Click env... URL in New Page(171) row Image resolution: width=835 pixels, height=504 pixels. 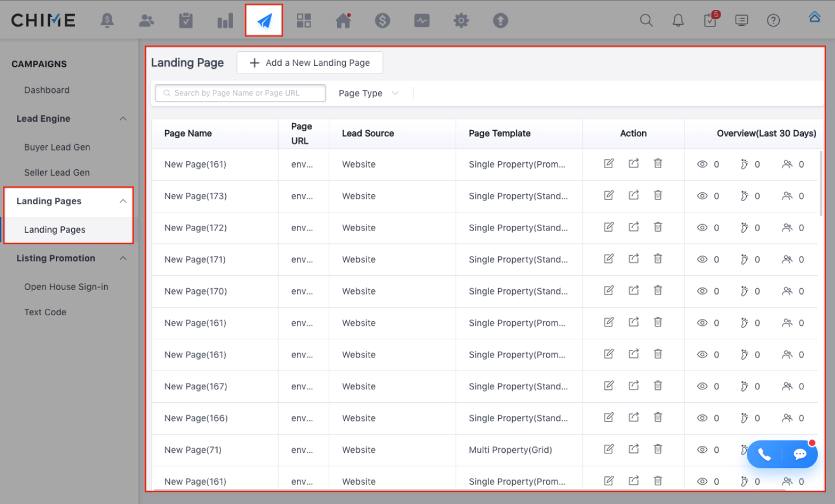(x=302, y=259)
